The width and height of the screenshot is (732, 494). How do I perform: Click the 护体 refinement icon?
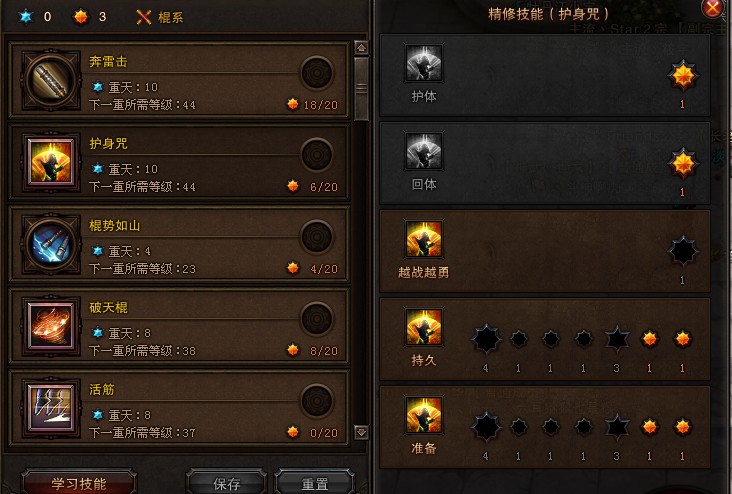point(424,64)
